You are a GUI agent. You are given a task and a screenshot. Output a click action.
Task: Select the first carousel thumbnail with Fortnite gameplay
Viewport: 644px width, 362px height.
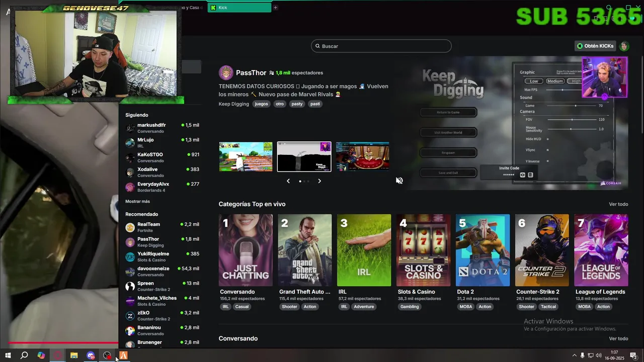tap(246, 157)
